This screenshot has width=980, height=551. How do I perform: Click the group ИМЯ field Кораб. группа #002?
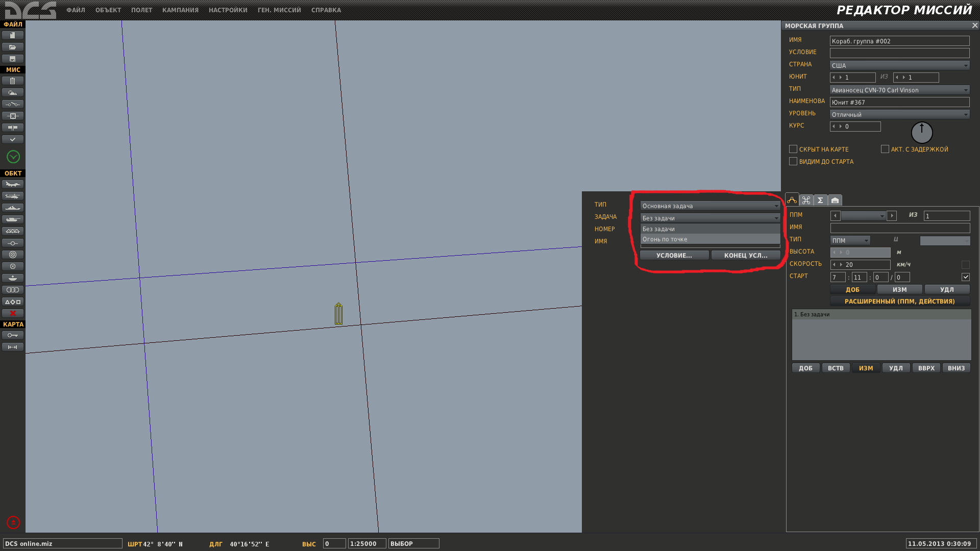(x=899, y=41)
